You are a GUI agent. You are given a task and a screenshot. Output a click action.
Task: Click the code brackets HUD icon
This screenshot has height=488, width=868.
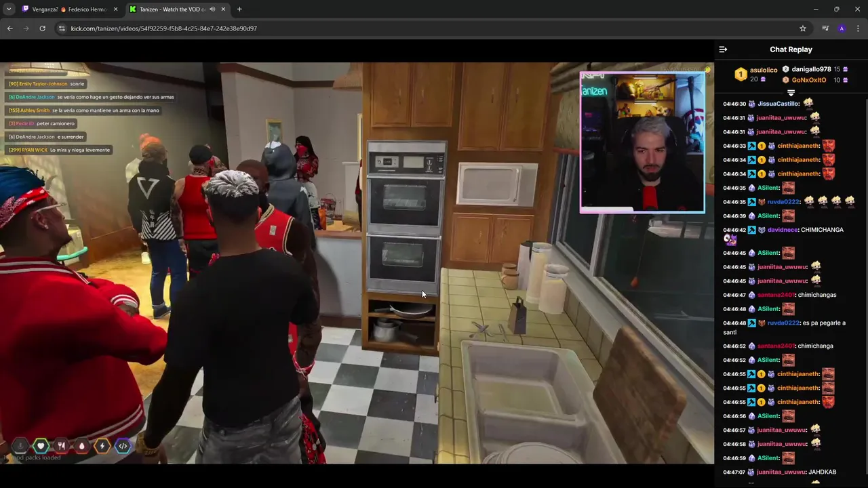pos(123,445)
